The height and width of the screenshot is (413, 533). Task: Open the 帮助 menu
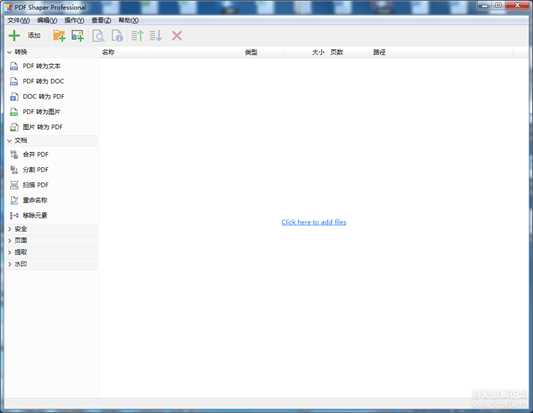[128, 20]
